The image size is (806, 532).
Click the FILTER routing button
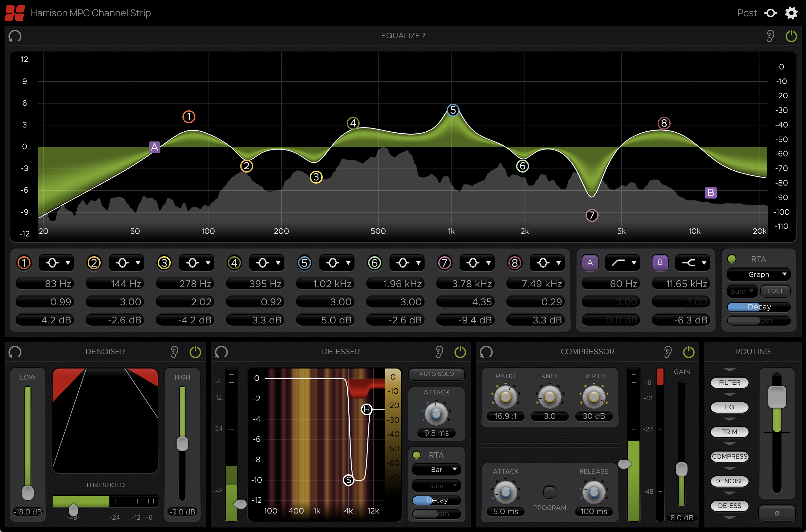coord(729,382)
